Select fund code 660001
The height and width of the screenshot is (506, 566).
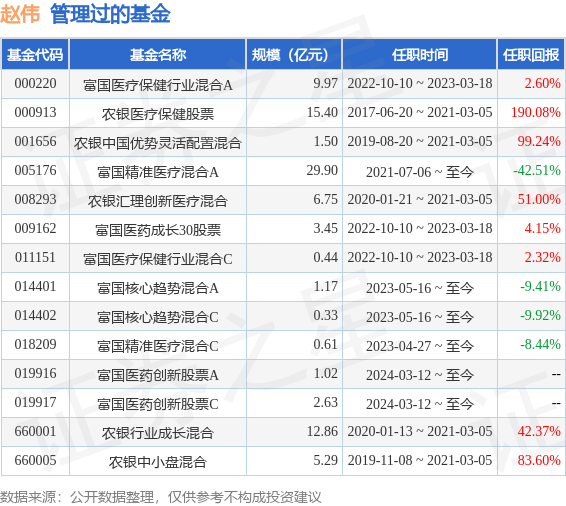pyautogui.click(x=35, y=431)
